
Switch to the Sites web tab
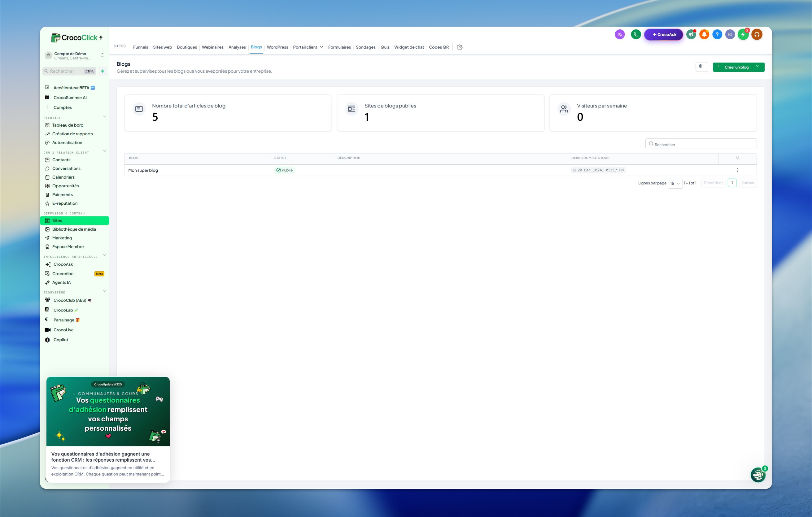click(x=163, y=47)
